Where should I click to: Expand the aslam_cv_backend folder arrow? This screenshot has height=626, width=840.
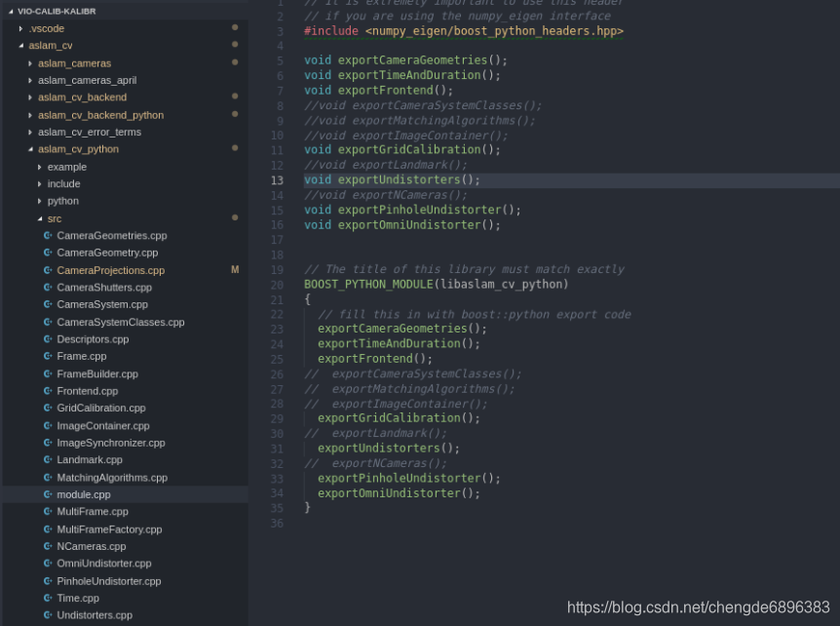tap(30, 98)
